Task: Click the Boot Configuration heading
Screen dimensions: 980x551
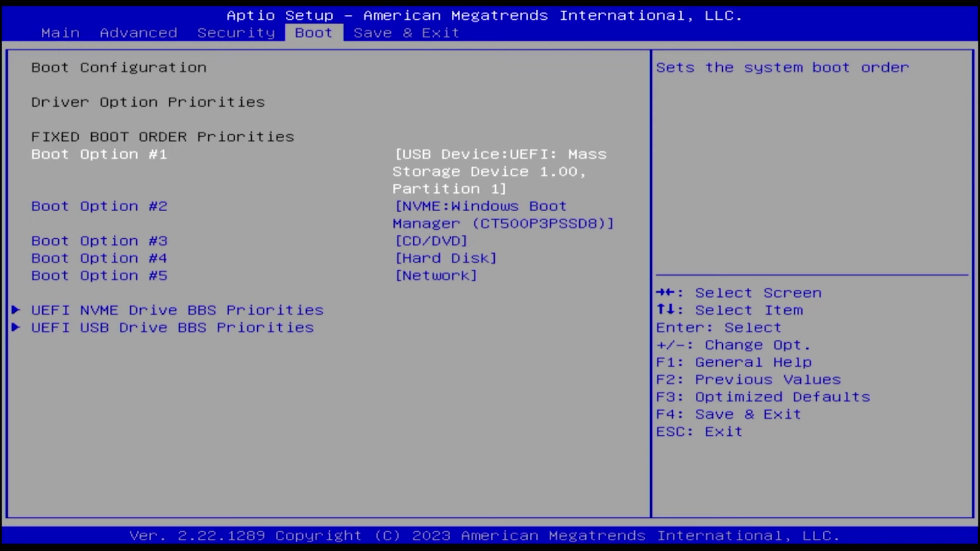Action: [119, 67]
